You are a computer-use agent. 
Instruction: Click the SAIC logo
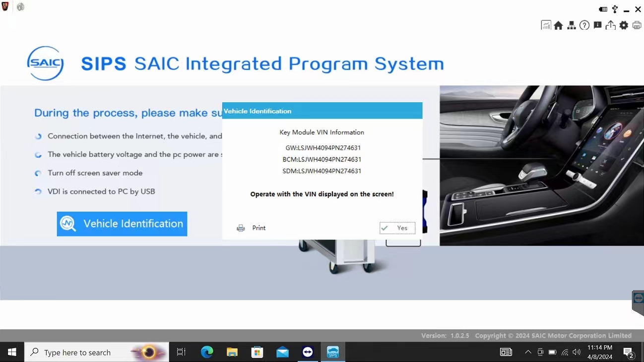click(45, 63)
